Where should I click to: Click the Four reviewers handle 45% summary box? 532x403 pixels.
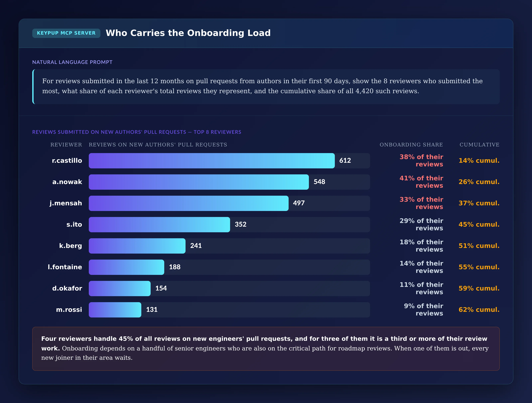coord(266,349)
